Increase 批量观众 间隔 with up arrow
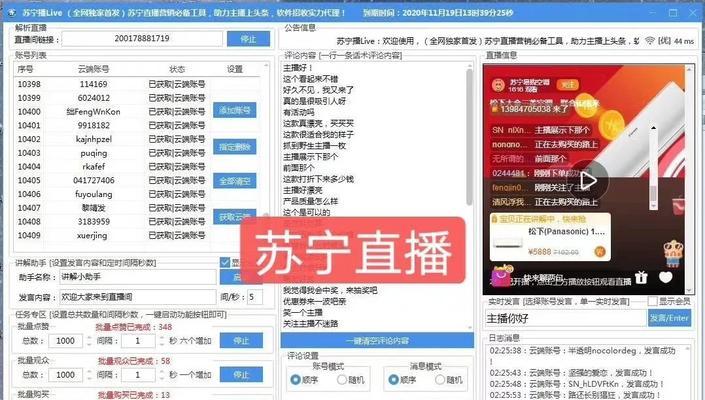 [161, 371]
